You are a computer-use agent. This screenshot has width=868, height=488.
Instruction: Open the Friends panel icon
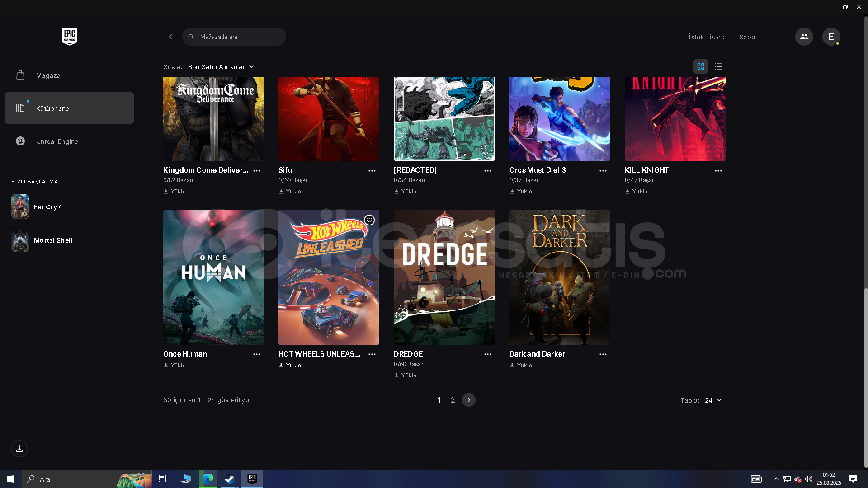point(804,37)
